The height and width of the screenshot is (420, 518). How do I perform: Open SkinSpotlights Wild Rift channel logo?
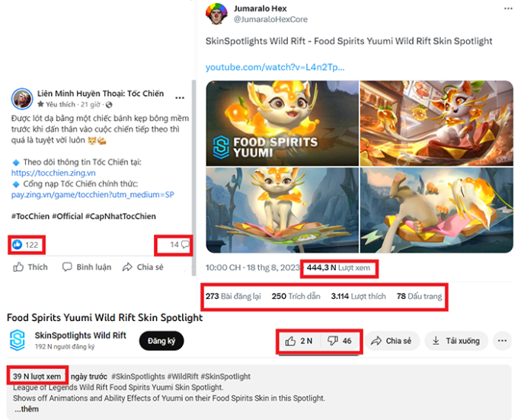pos(18,340)
